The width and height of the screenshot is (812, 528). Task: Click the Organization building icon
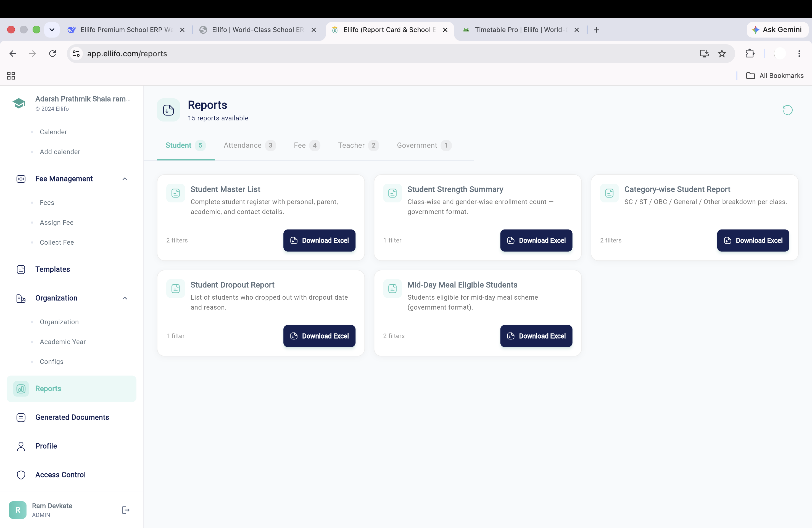pyautogui.click(x=21, y=298)
